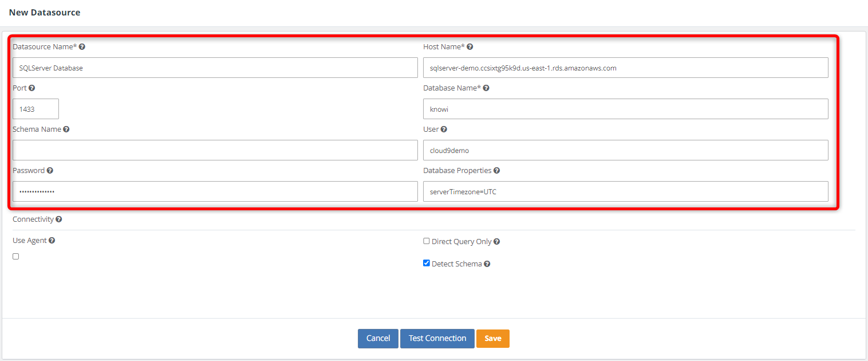Click help icon next to Use Agent

click(x=52, y=241)
